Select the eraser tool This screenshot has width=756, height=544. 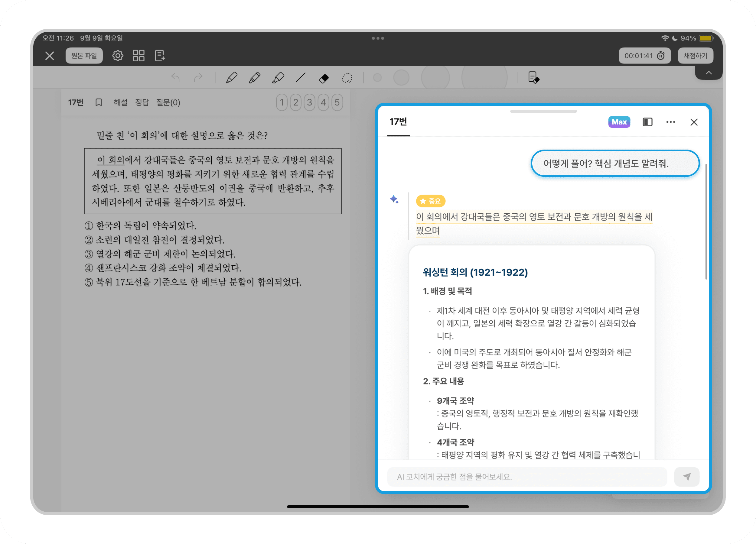click(x=324, y=78)
